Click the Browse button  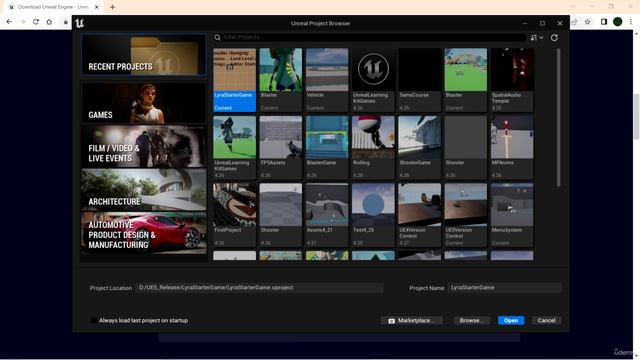[472, 320]
